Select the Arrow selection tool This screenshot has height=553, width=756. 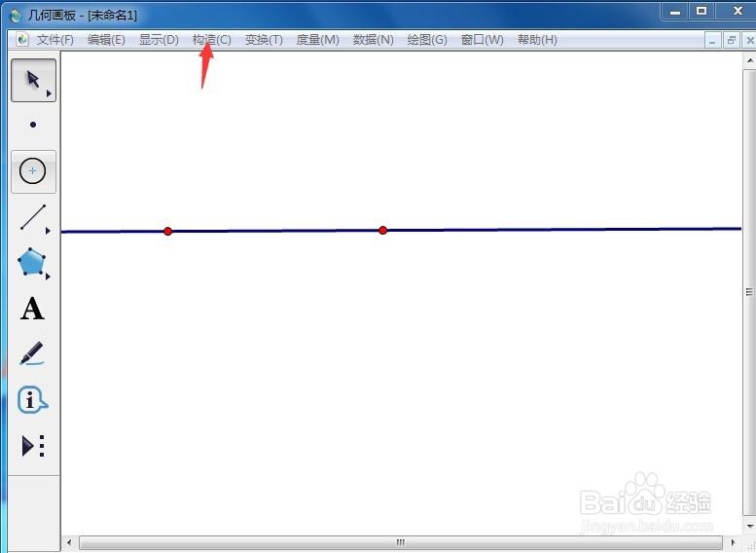[x=33, y=80]
